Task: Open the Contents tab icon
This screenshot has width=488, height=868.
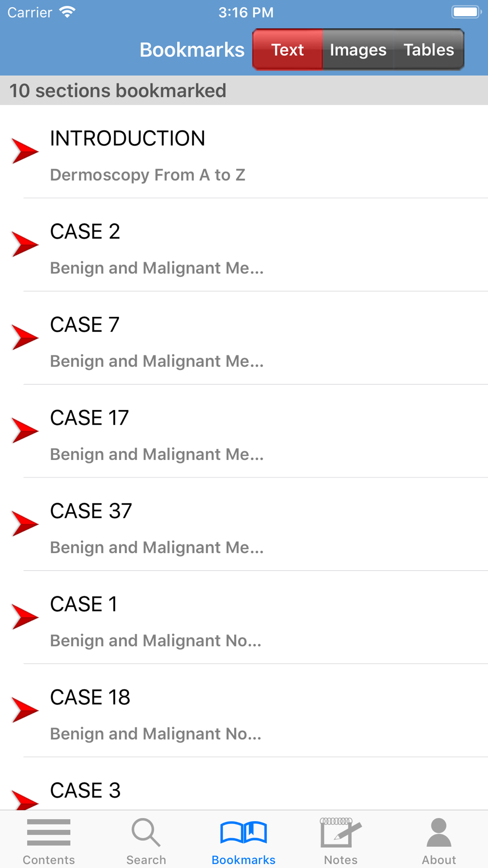Action: pyautogui.click(x=49, y=832)
